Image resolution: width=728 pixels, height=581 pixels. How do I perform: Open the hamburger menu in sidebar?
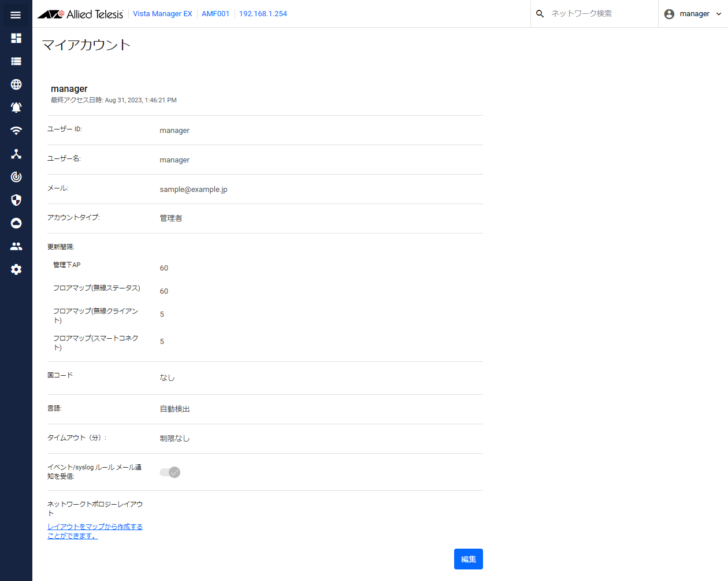[x=16, y=15]
